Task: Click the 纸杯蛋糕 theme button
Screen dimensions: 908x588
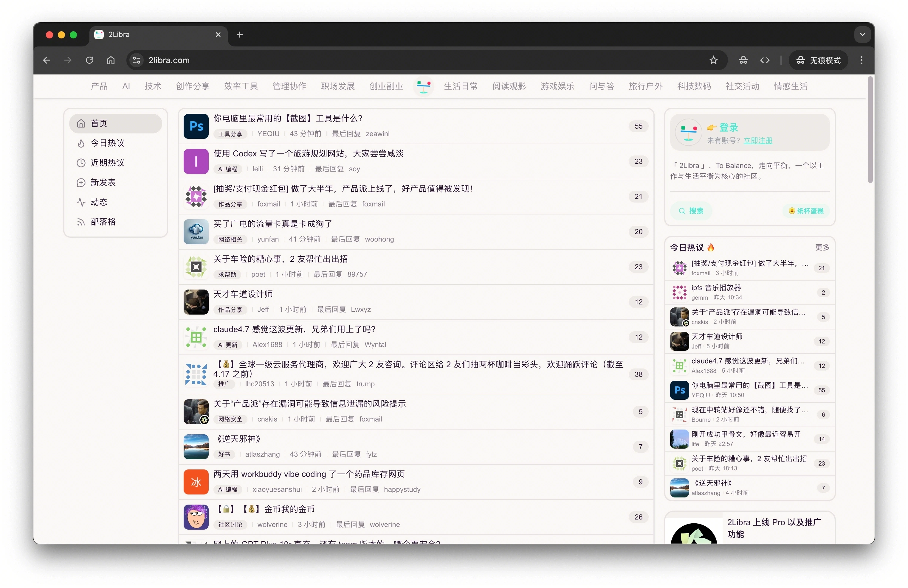Action: (x=806, y=211)
